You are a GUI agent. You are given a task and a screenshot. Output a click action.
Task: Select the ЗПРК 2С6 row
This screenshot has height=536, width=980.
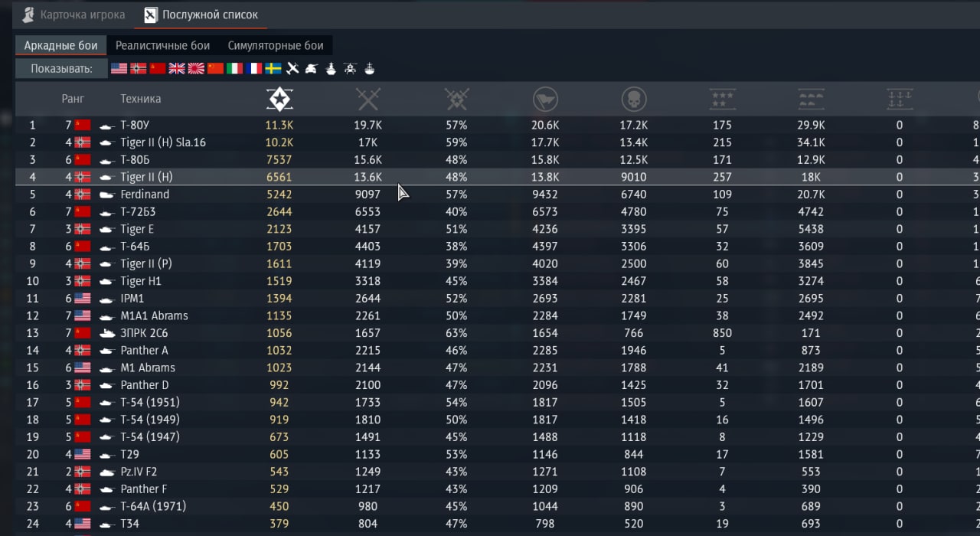click(498, 333)
